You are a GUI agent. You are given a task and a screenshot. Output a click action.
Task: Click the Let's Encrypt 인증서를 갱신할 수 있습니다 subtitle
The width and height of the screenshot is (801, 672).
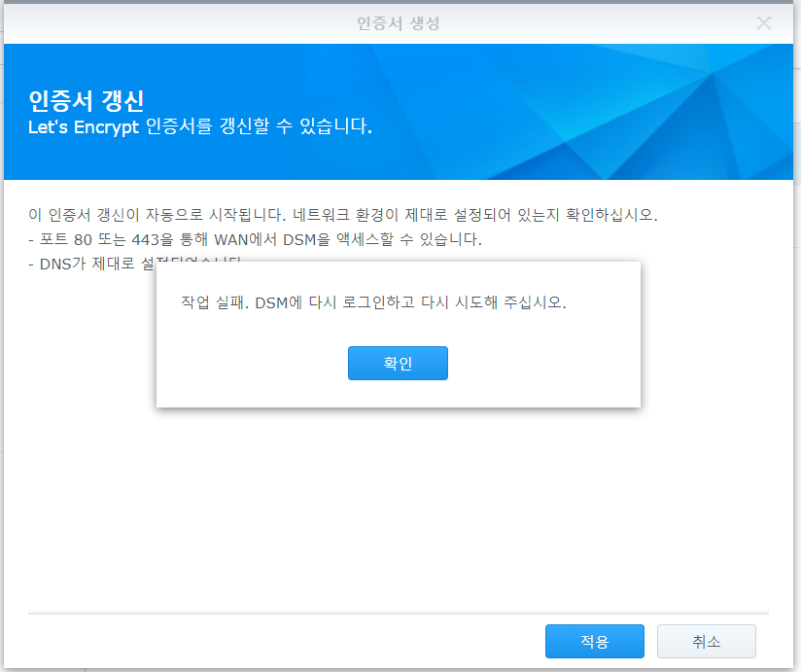click(199, 126)
